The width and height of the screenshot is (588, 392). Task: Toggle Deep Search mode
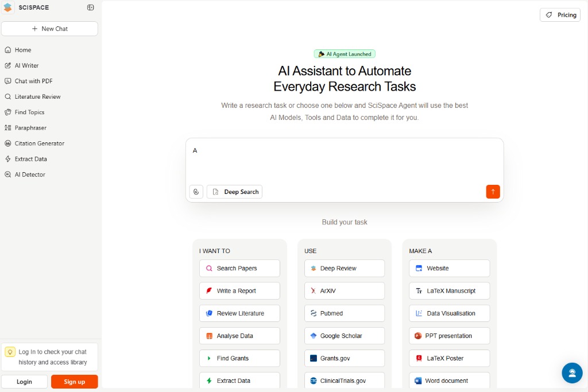pos(234,192)
